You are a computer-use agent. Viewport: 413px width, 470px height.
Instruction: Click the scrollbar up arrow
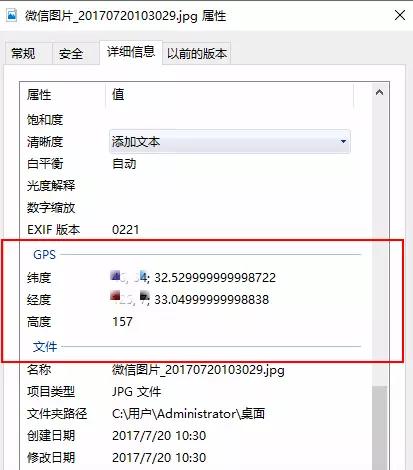click(x=379, y=93)
